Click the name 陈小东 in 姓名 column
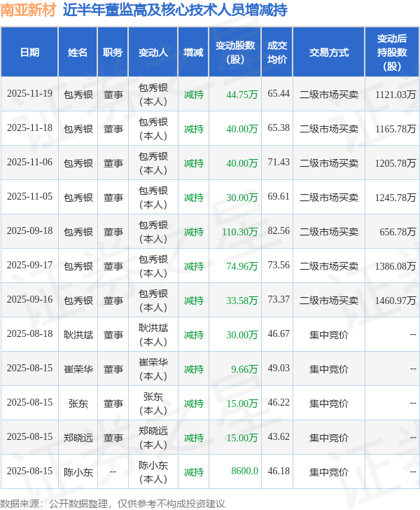This screenshot has height=510, width=420. [78, 472]
